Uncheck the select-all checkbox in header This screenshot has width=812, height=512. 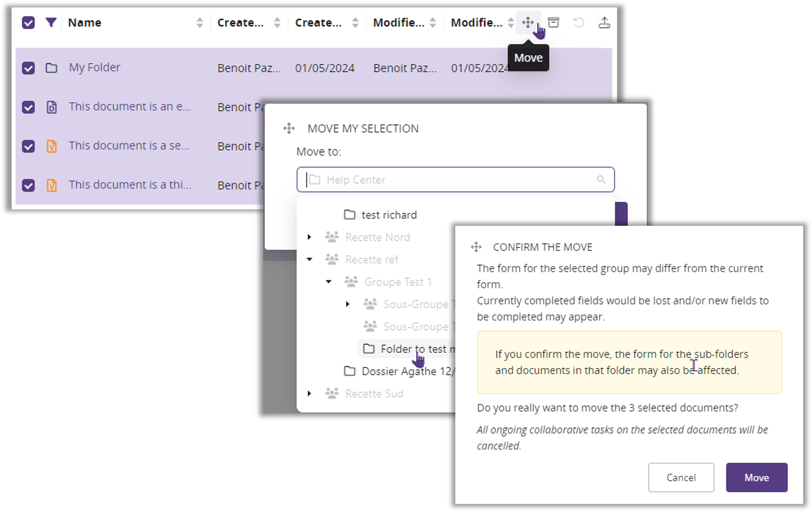click(x=28, y=23)
